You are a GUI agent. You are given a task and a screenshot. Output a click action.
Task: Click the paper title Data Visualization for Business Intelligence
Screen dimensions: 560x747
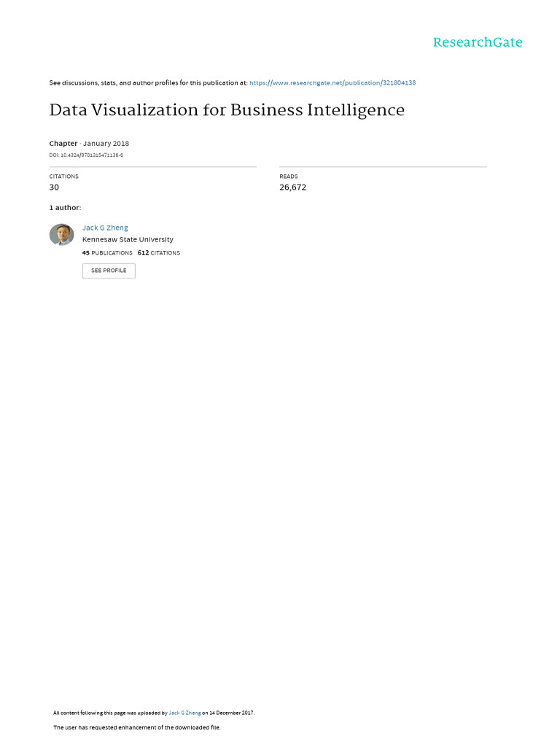pos(227,111)
